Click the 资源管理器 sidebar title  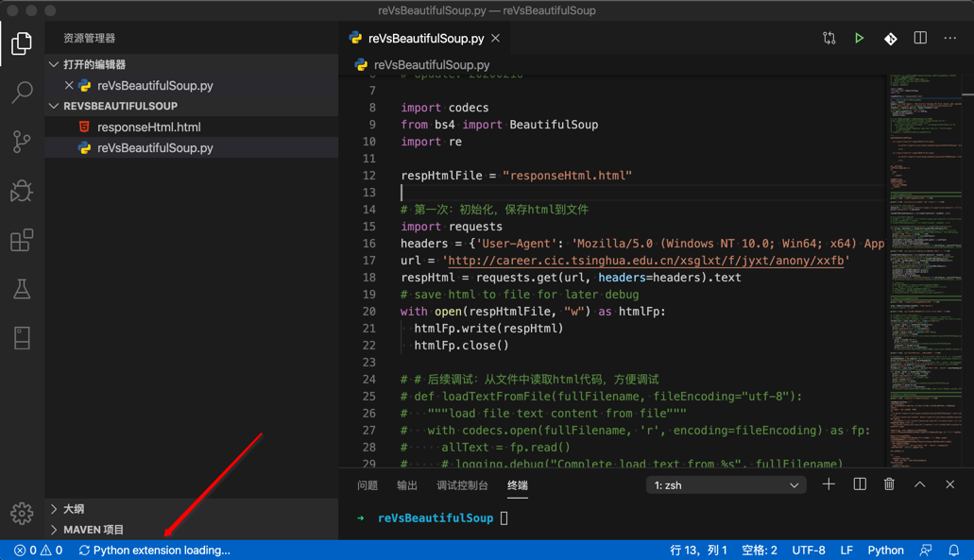pos(90,39)
